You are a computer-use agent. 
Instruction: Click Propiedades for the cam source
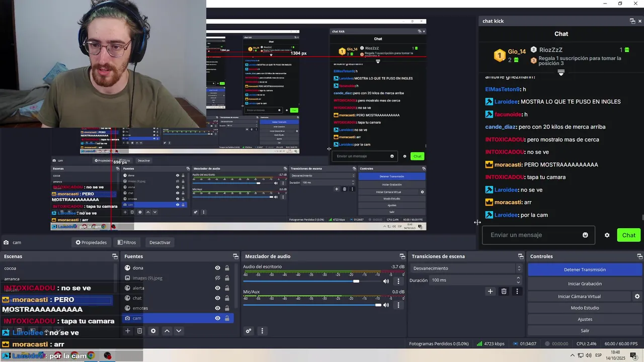pyautogui.click(x=91, y=242)
